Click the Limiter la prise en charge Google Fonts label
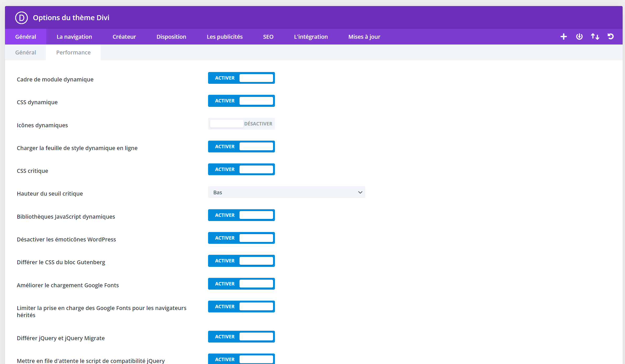 102,312
